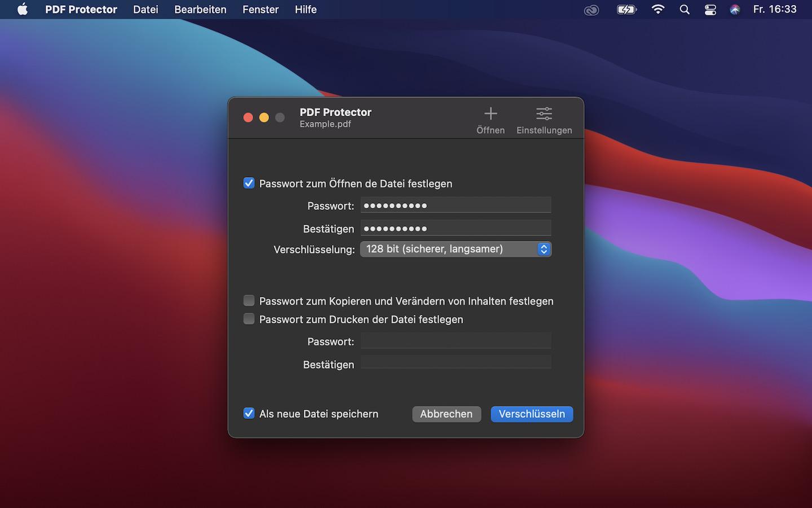Click the clock showing Fr. 16:33
The height and width of the screenshot is (508, 812).
[x=775, y=10]
